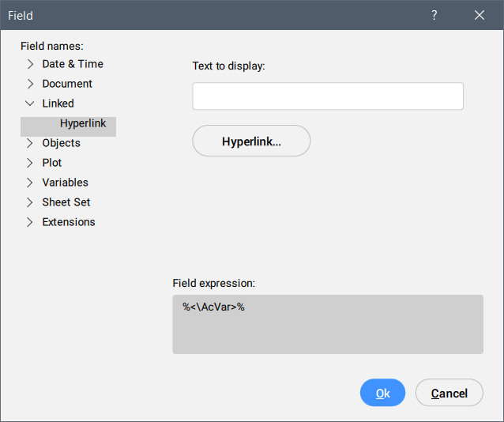Expand the Sheet Set category arrow

coord(30,202)
